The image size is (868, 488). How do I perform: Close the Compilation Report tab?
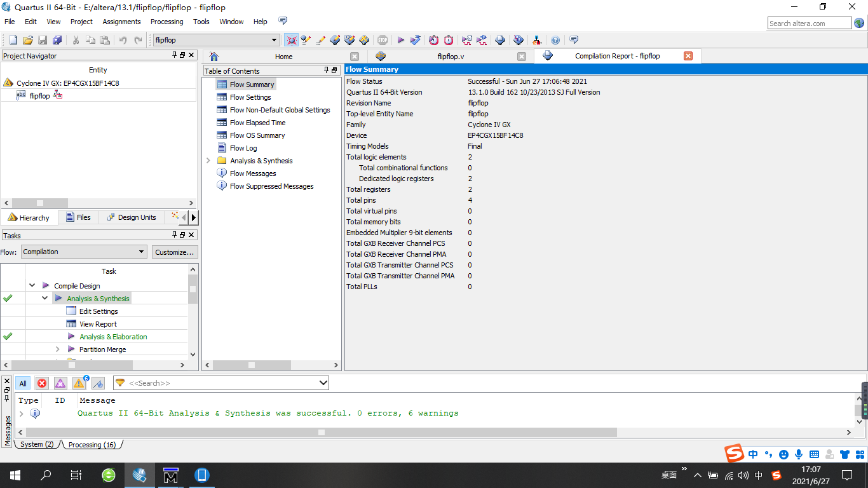pyautogui.click(x=688, y=56)
